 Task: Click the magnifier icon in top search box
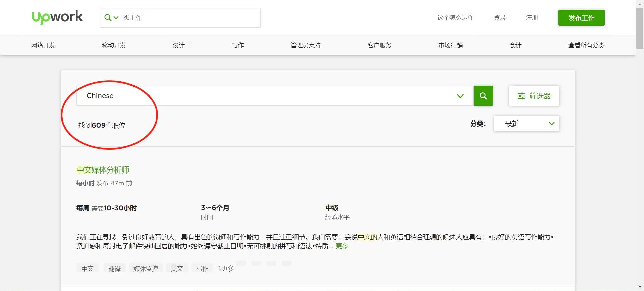(x=107, y=18)
